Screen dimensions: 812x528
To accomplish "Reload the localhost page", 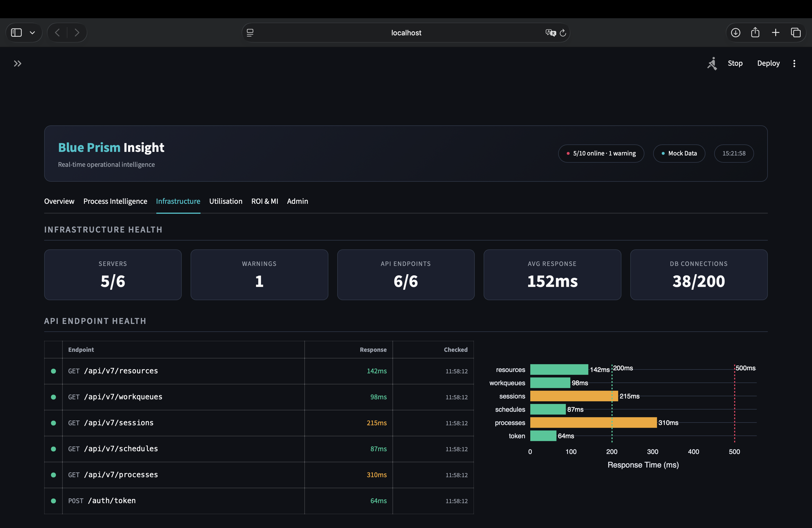I will (x=563, y=32).
